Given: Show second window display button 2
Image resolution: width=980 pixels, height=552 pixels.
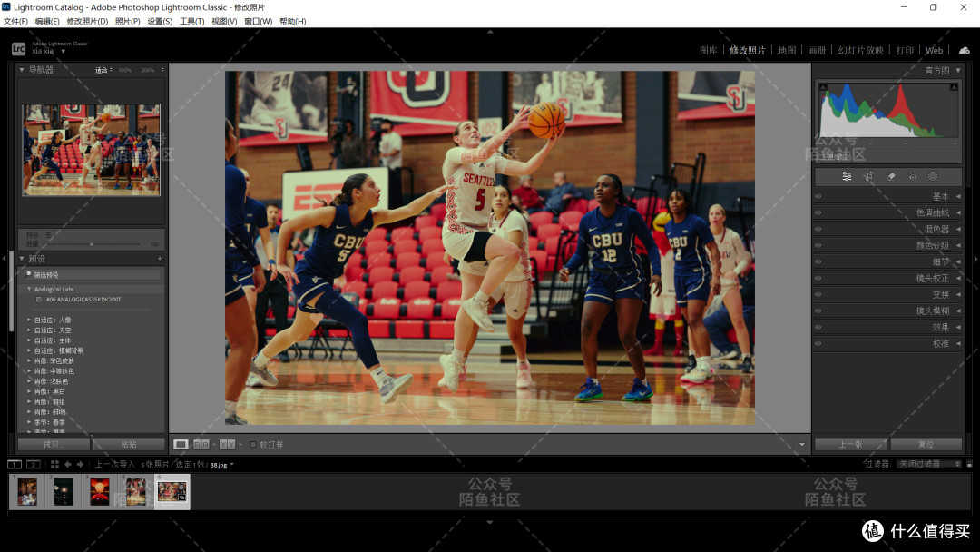Looking at the screenshot, I should pyautogui.click(x=34, y=465).
